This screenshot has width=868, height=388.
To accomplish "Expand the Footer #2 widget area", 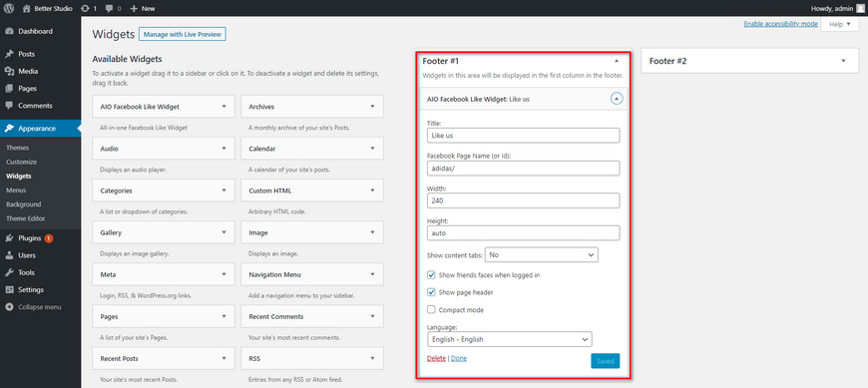I will pos(843,61).
